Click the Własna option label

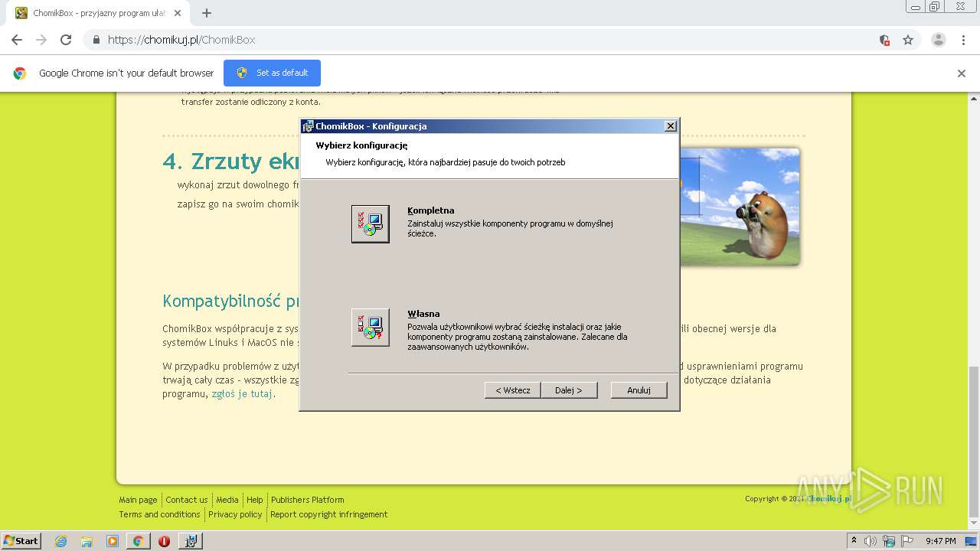tap(423, 314)
